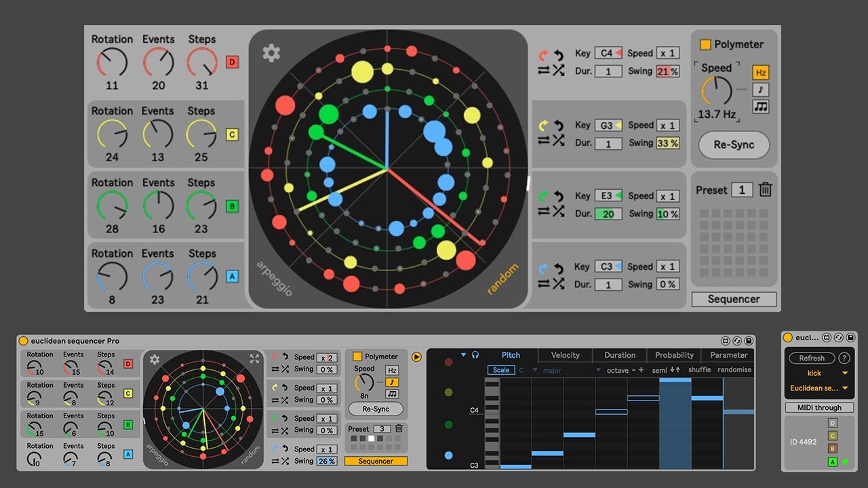Delete the current preset with the trash icon

tap(765, 190)
